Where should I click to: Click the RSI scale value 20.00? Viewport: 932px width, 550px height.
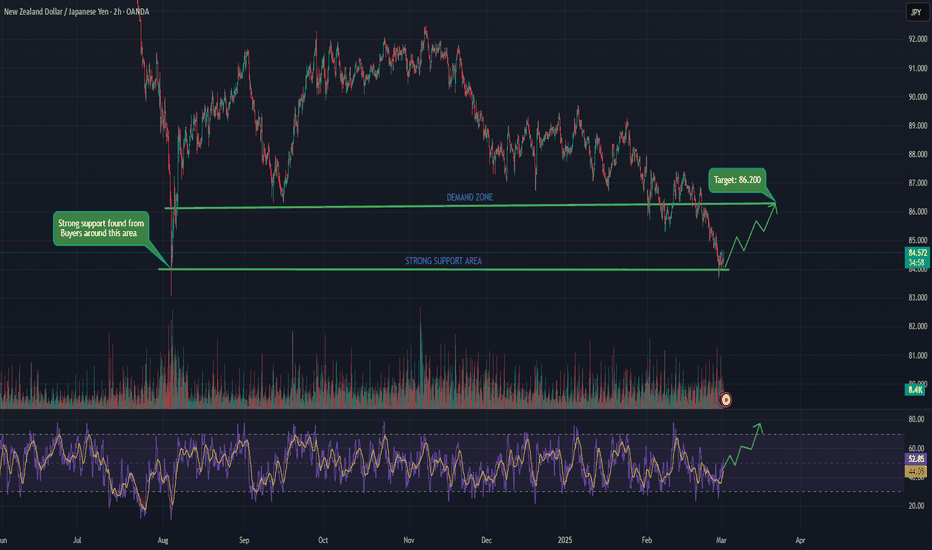(916, 506)
